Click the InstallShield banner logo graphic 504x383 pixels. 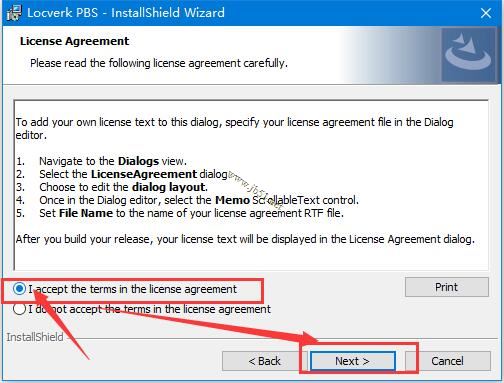click(470, 55)
